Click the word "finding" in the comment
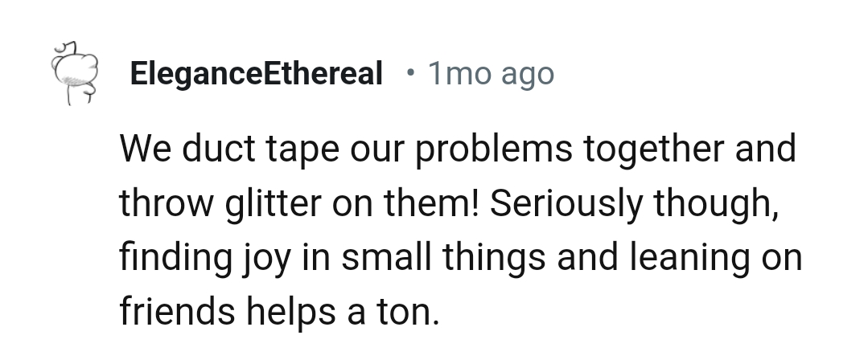 [x=166, y=258]
